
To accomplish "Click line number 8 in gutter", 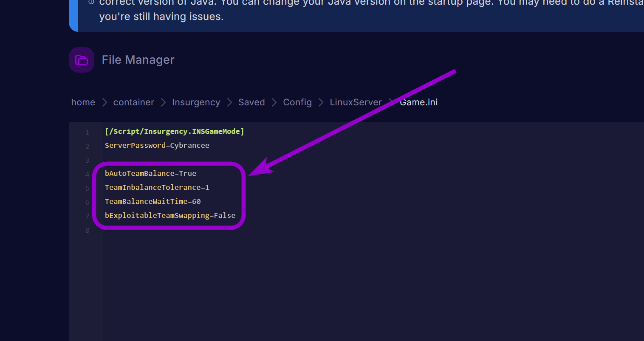I will [88, 231].
